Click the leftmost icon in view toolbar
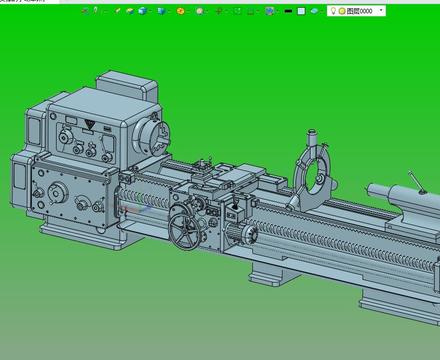This screenshot has width=440, height=360. click(x=85, y=11)
